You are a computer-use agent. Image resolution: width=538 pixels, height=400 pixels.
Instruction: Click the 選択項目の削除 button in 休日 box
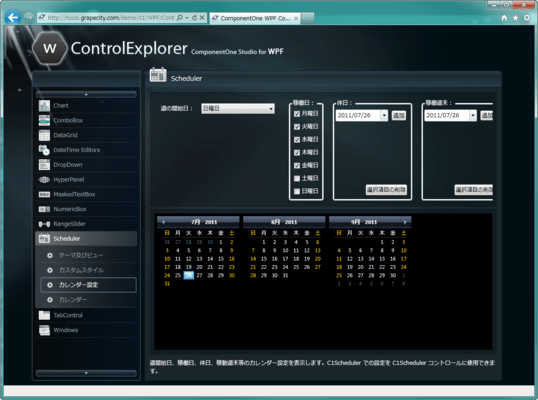point(386,190)
